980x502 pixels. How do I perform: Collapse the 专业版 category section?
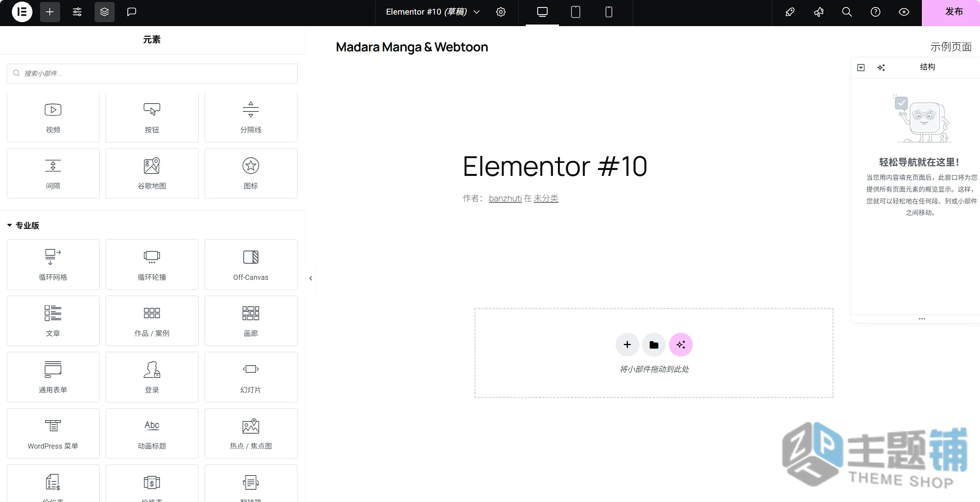pos(23,225)
